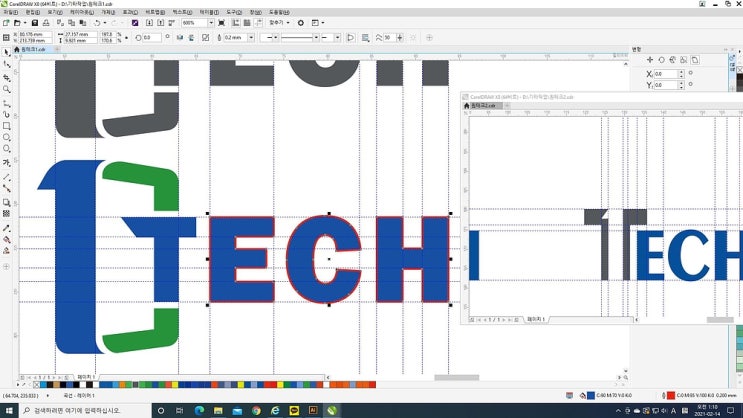743x418 pixels.
Task: Toggle the lock ratio button
Action: coord(126,37)
